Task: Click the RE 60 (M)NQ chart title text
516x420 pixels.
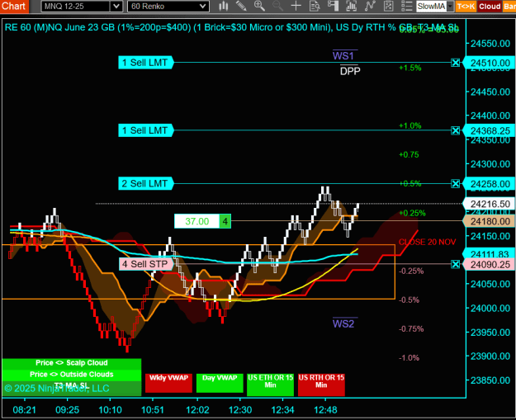Action: [231, 27]
